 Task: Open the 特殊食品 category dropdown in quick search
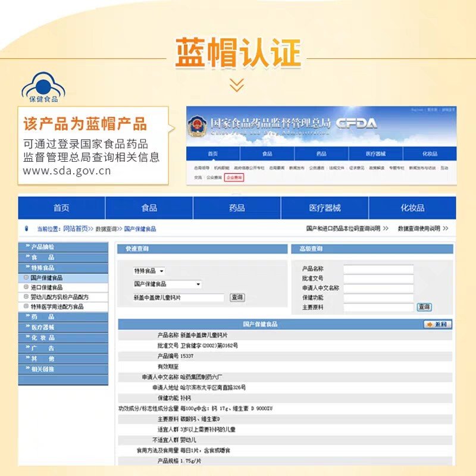pyautogui.click(x=149, y=271)
